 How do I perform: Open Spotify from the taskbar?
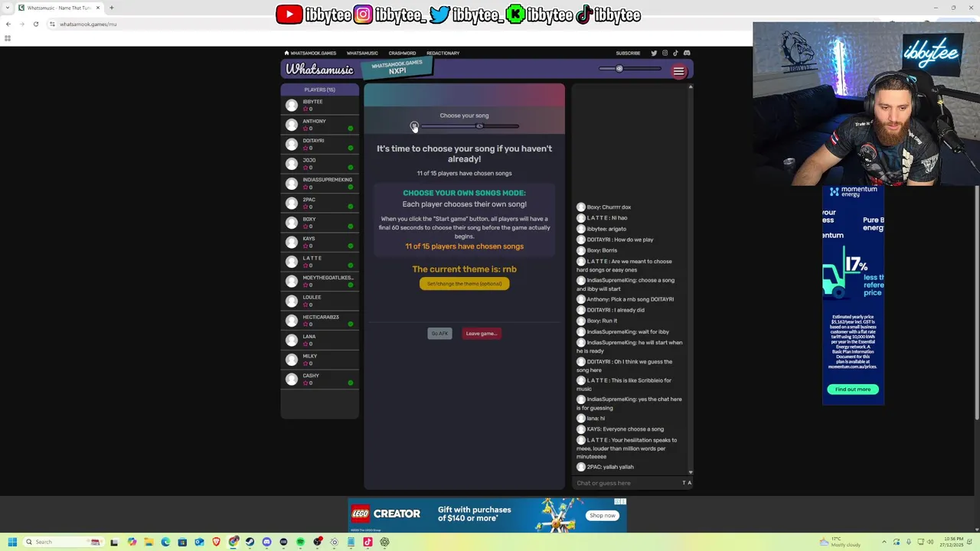click(x=300, y=542)
